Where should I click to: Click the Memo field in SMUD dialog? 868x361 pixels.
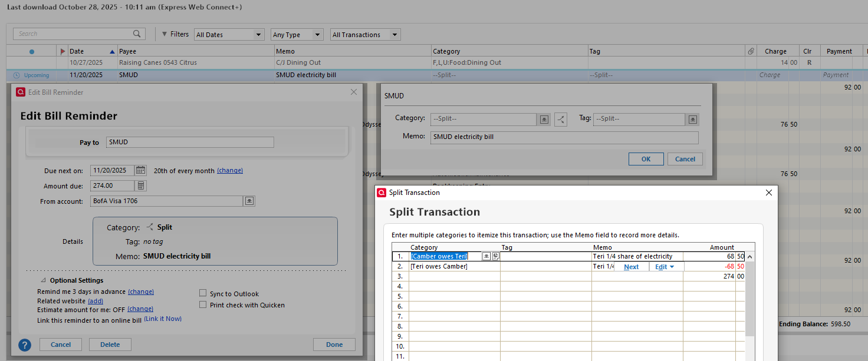[564, 137]
